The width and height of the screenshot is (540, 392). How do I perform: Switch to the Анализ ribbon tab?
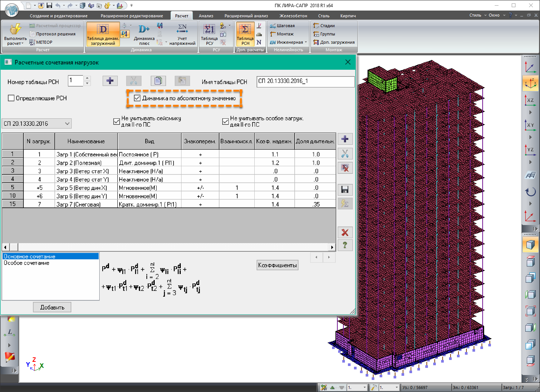pyautogui.click(x=206, y=16)
